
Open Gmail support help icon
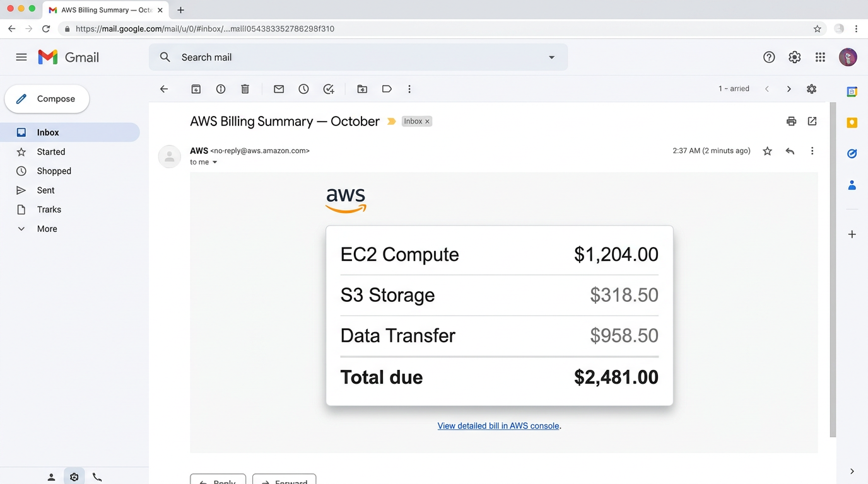(769, 57)
